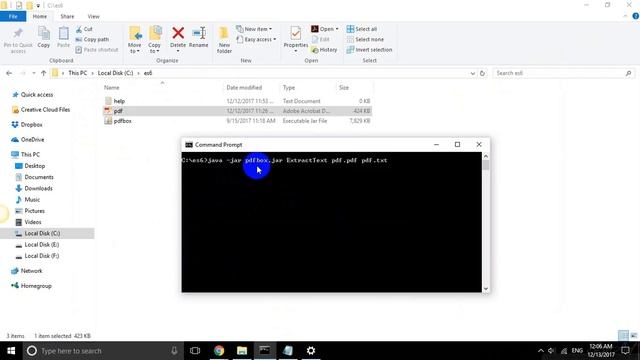The image size is (640, 360).
Task: Open Pictures folder in sidebar
Action: coord(34,211)
